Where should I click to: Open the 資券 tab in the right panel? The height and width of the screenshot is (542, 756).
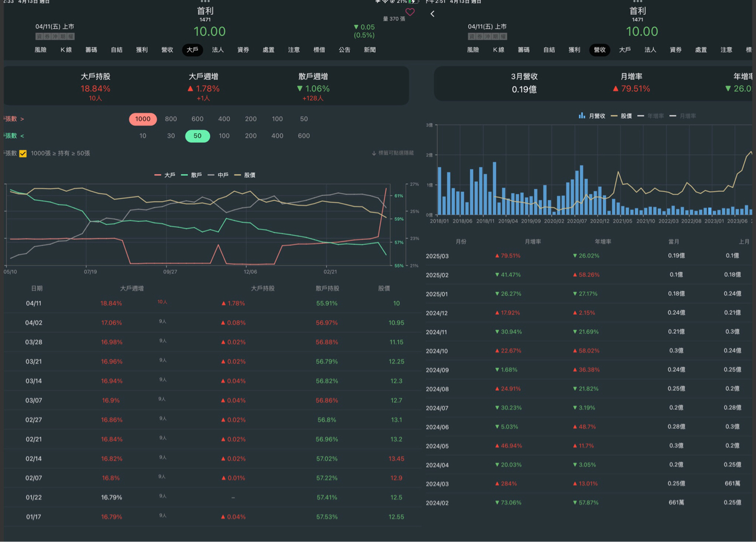pyautogui.click(x=676, y=50)
